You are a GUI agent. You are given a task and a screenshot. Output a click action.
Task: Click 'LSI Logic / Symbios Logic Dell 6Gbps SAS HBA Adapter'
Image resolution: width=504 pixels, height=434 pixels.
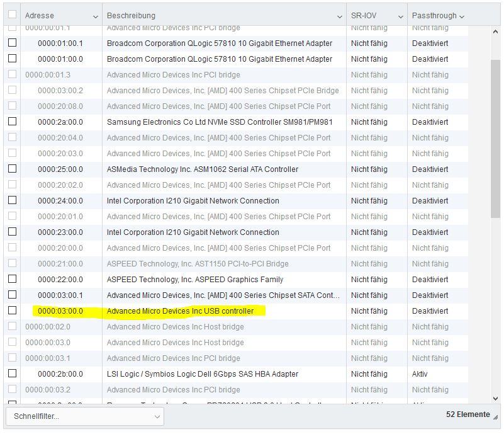pos(203,374)
